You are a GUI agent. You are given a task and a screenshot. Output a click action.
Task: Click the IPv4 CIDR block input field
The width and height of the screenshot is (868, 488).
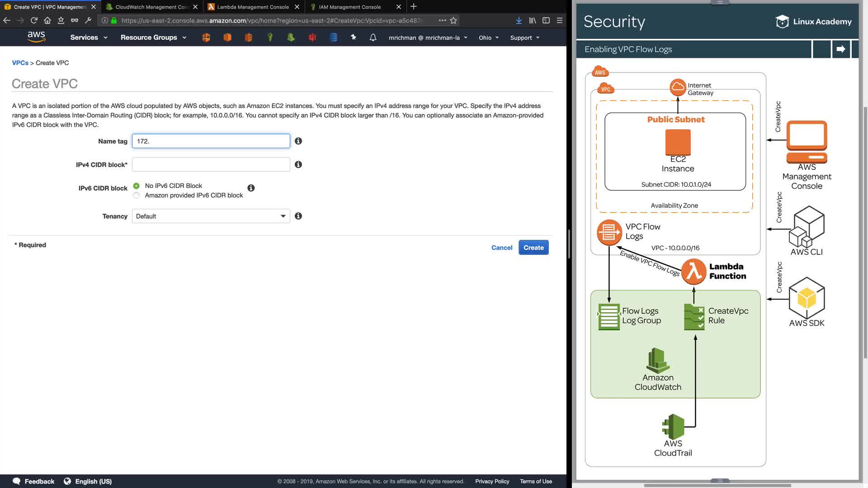tap(211, 164)
